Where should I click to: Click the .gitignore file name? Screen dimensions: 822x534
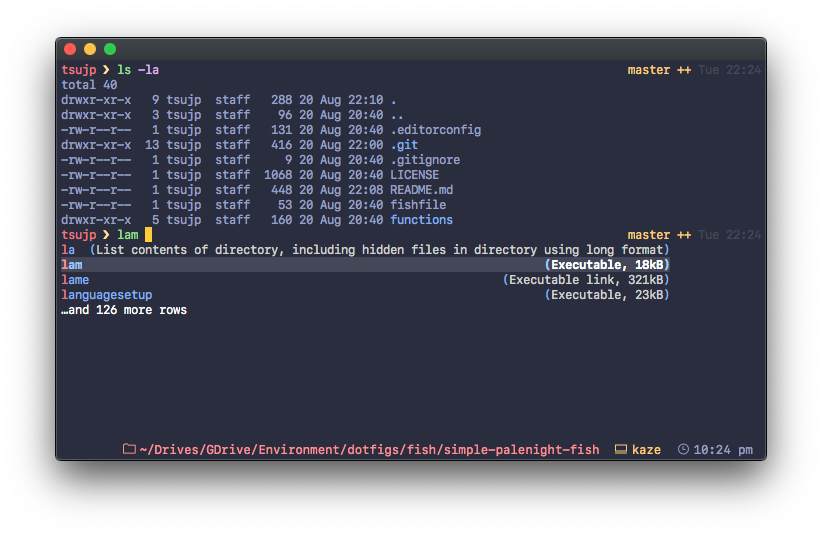pyautogui.click(x=425, y=160)
